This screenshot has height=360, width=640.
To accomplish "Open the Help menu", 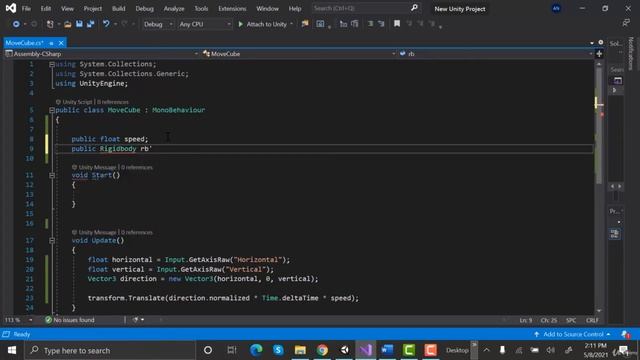I will [295, 9].
